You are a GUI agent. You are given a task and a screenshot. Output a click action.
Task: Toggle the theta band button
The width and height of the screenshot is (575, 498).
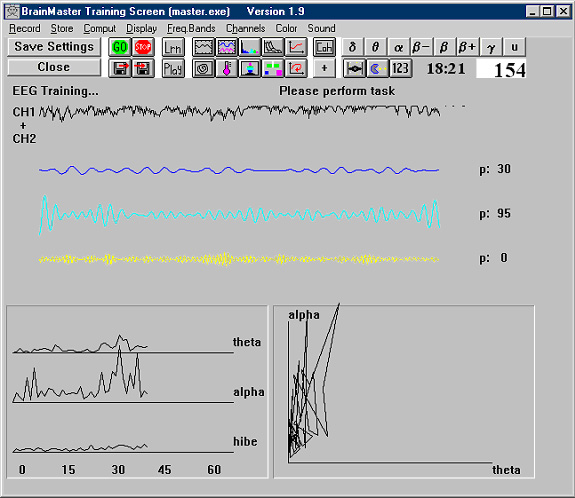tap(376, 47)
